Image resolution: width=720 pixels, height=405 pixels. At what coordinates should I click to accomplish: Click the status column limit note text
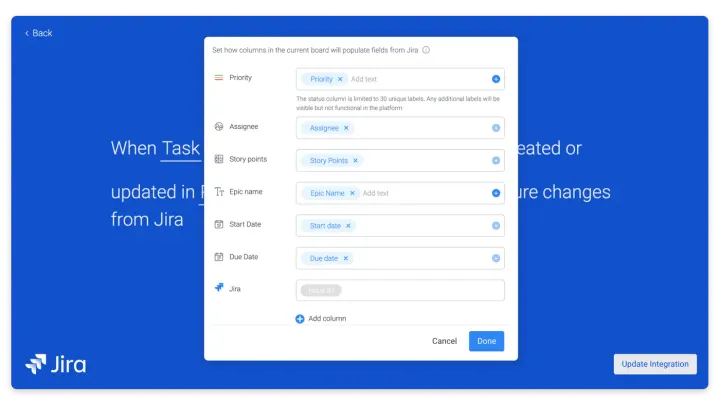coord(398,103)
